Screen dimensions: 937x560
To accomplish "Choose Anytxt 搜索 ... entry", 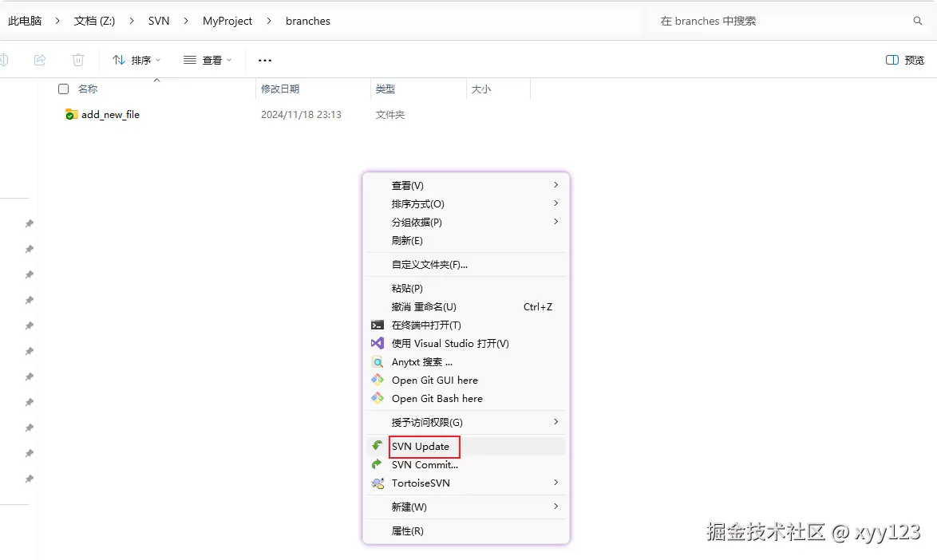I will [466, 362].
